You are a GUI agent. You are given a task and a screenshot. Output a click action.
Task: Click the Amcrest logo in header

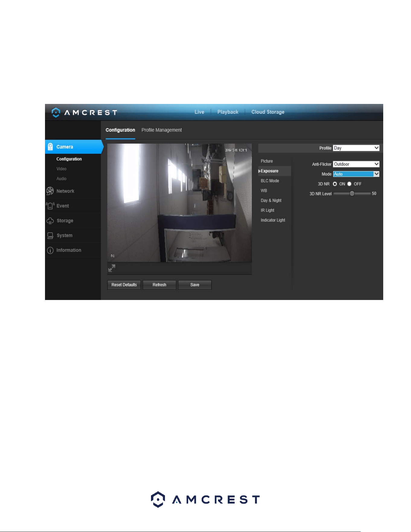[84, 112]
